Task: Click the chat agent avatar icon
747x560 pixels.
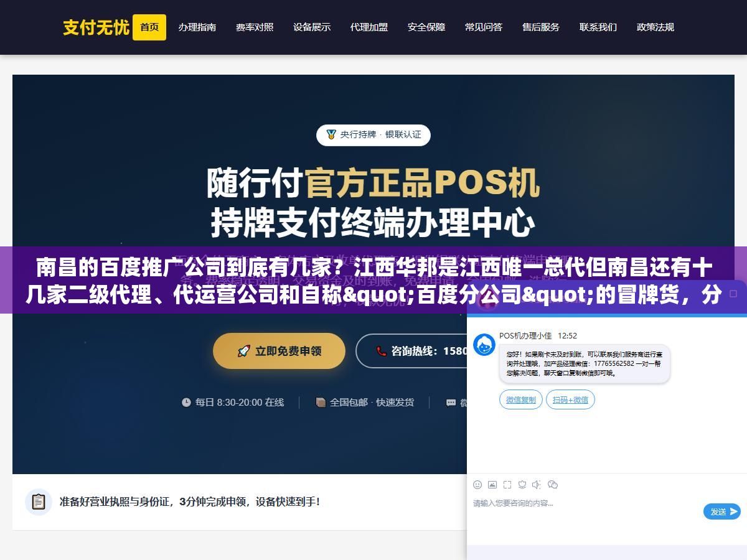Action: tap(484, 345)
